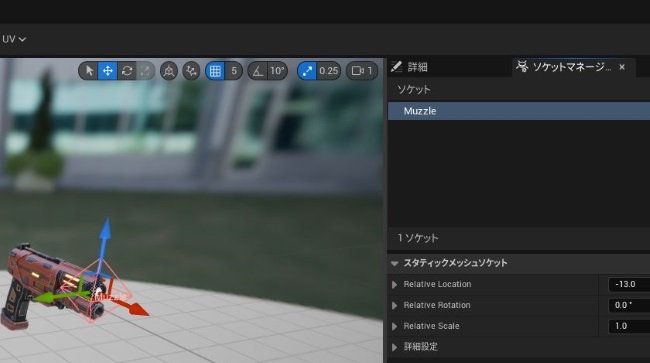The width and height of the screenshot is (650, 363).
Task: Toggle the coordinate system globe icon
Action: coord(169,71)
